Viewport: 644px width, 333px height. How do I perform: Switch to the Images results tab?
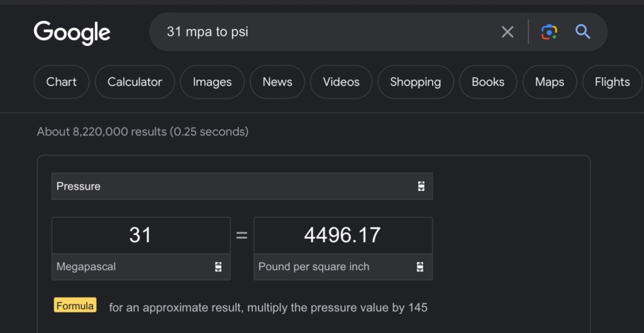(212, 82)
